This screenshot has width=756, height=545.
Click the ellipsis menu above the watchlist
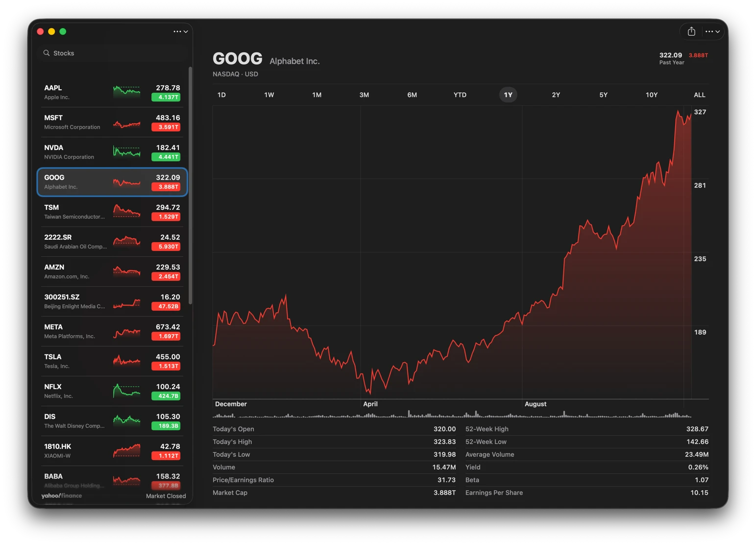176,31
